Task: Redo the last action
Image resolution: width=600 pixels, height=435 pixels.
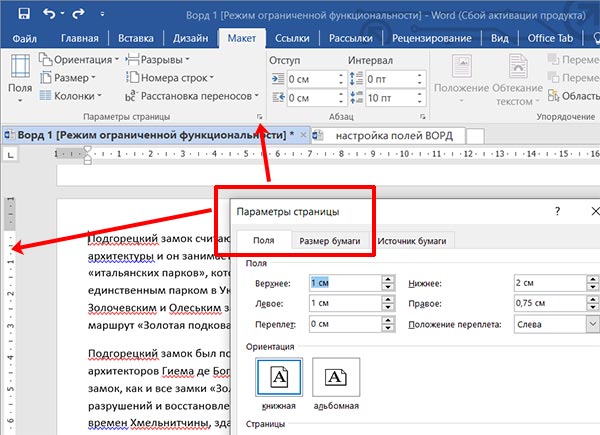Action: point(78,14)
